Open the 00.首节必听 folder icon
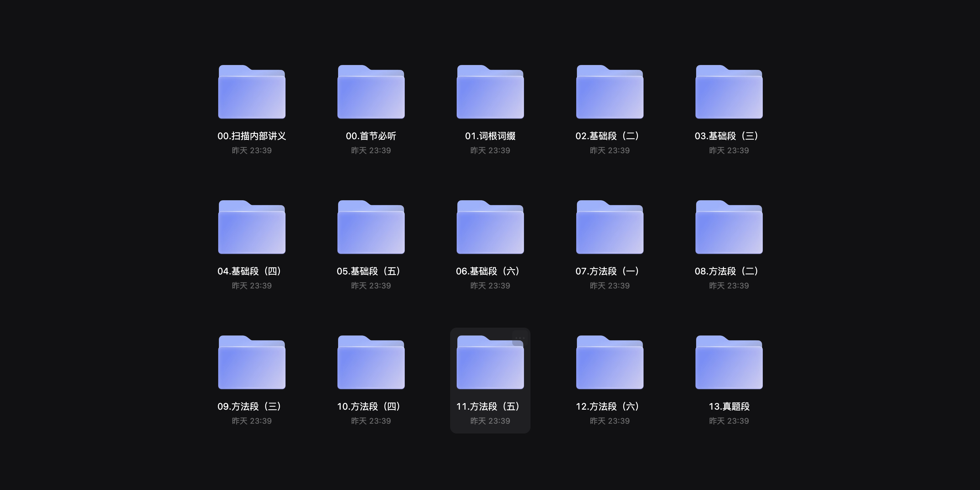This screenshot has height=490, width=980. click(371, 92)
